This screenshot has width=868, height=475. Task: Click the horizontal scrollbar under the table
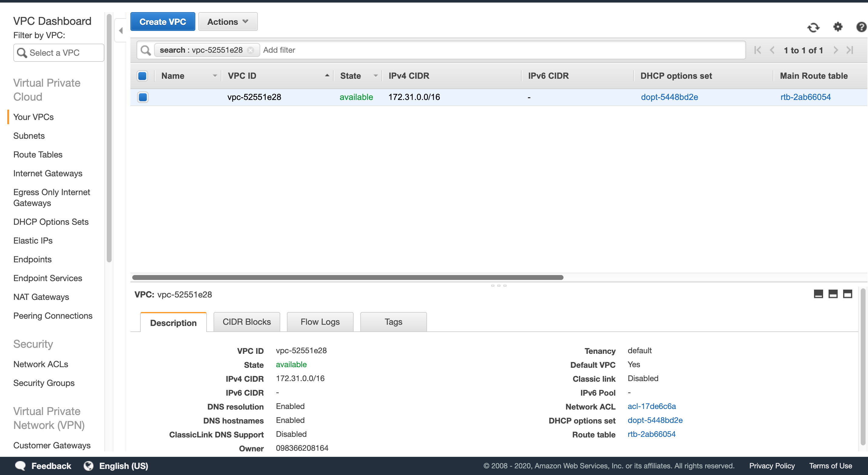pyautogui.click(x=347, y=277)
